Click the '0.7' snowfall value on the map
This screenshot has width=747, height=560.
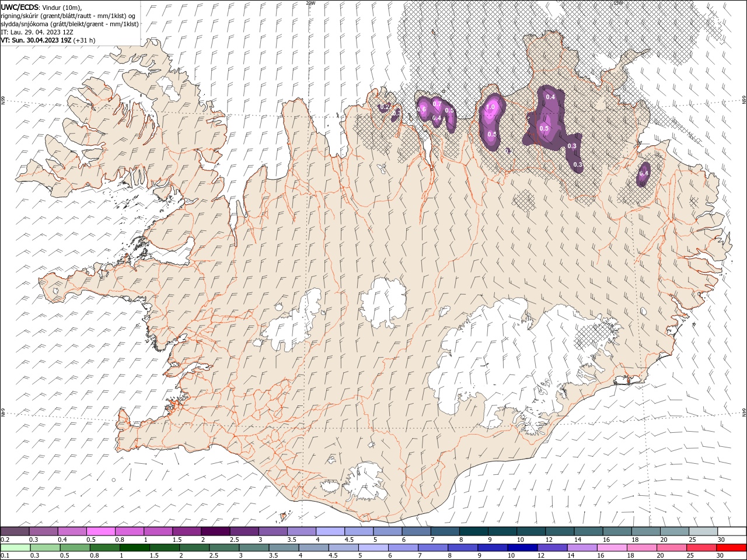pyautogui.click(x=437, y=104)
